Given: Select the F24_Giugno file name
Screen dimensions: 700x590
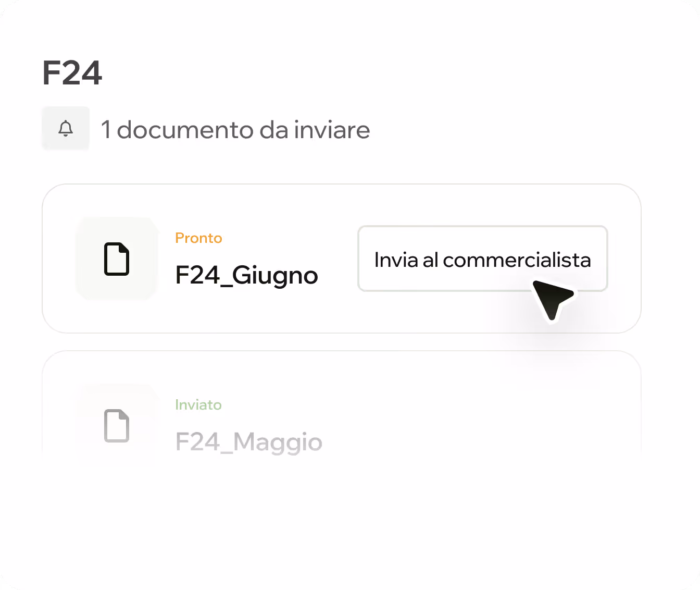Looking at the screenshot, I should pyautogui.click(x=246, y=275).
